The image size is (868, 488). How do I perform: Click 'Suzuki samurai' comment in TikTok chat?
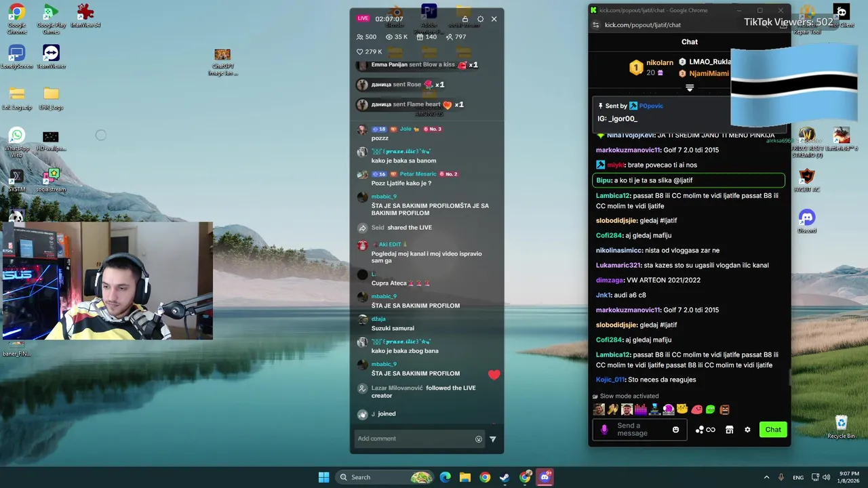coord(393,328)
